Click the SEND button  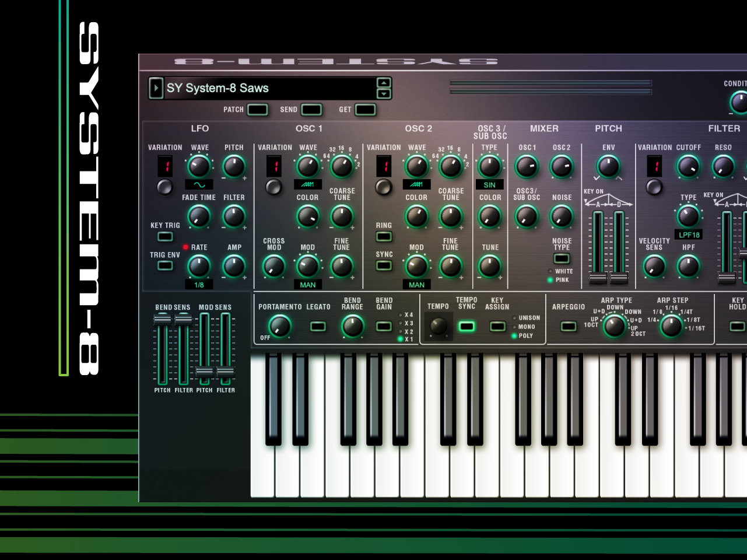click(311, 110)
